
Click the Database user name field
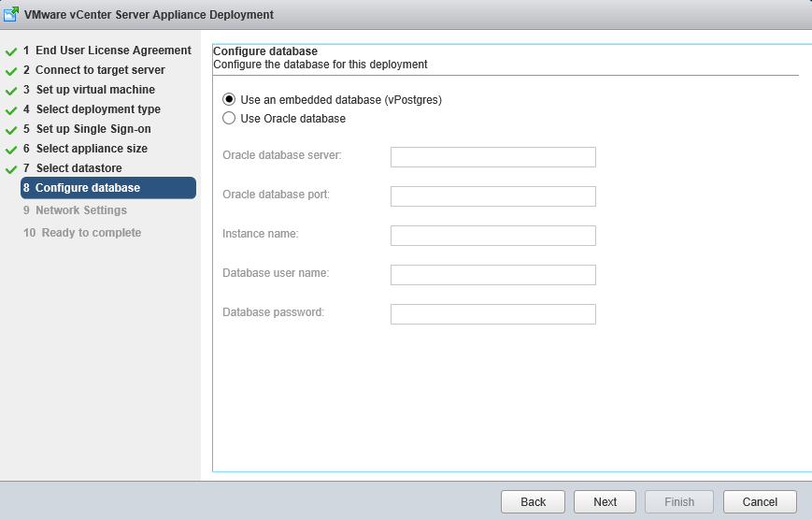493,275
